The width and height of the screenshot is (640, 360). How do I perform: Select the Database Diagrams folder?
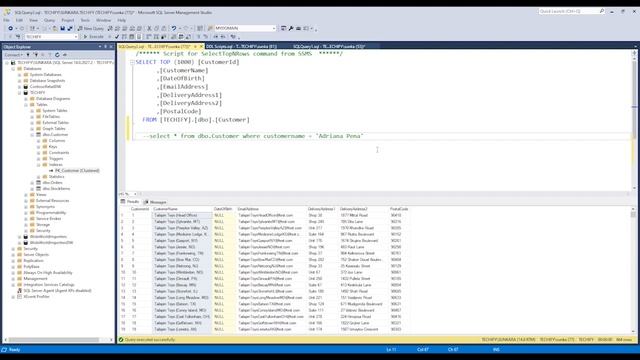[x=53, y=99]
